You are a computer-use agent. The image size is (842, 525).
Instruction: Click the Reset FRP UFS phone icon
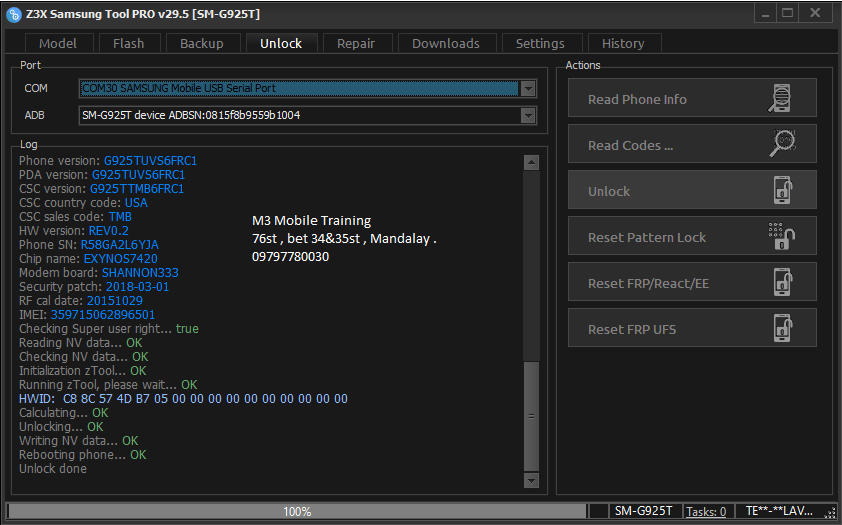point(783,328)
